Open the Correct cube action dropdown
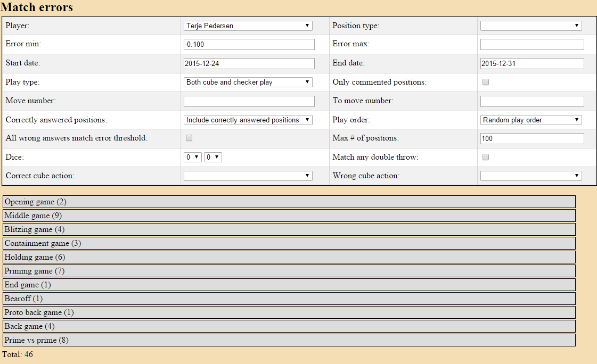Screen dimensions: 597x364 pyautogui.click(x=248, y=176)
